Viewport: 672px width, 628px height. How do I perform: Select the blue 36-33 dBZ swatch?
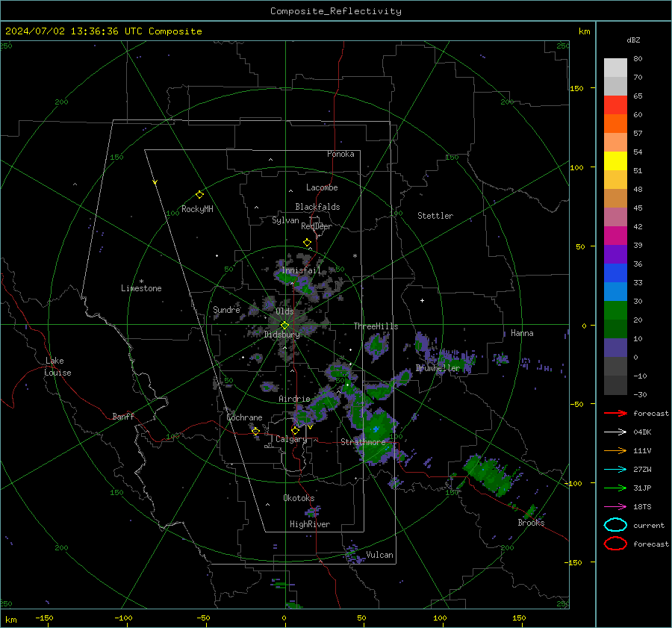click(x=615, y=273)
